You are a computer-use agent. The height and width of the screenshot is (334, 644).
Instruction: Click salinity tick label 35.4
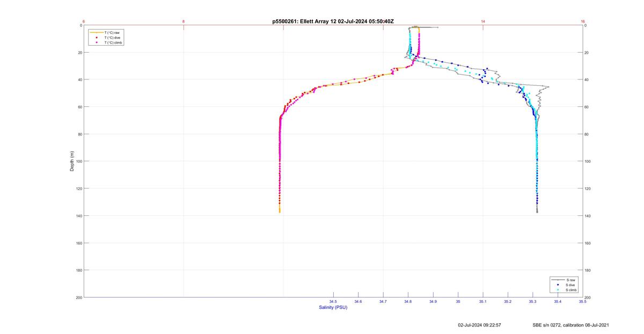(558, 302)
